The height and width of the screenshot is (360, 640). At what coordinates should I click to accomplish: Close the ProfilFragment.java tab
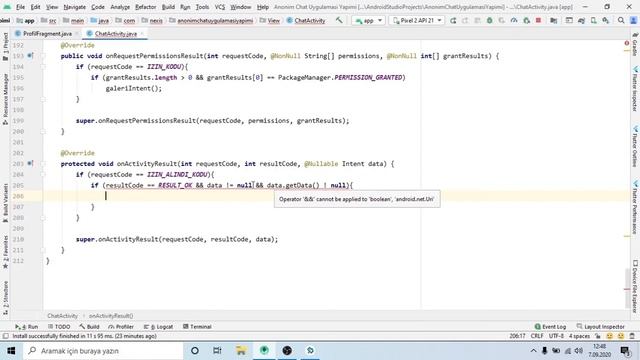coord(77,34)
